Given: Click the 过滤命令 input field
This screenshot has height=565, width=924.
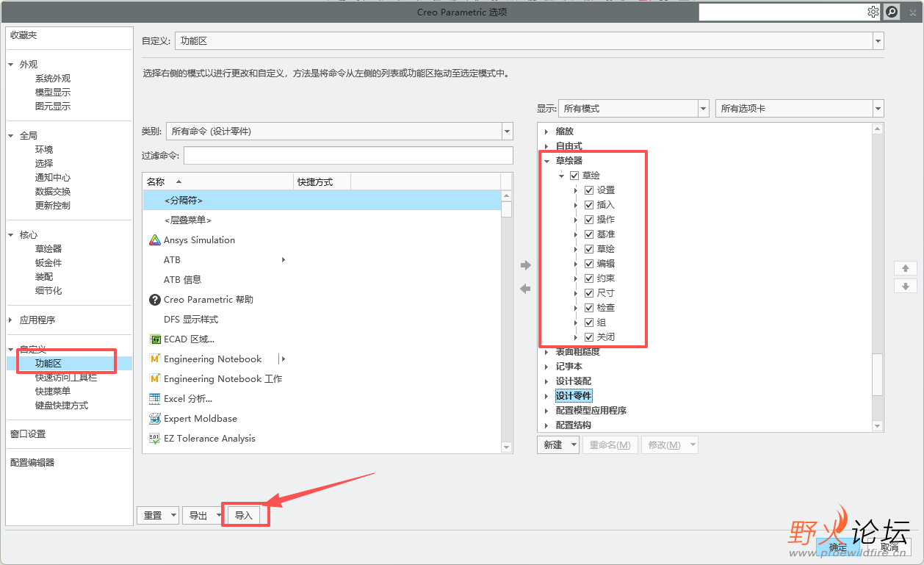Looking at the screenshot, I should 348,156.
